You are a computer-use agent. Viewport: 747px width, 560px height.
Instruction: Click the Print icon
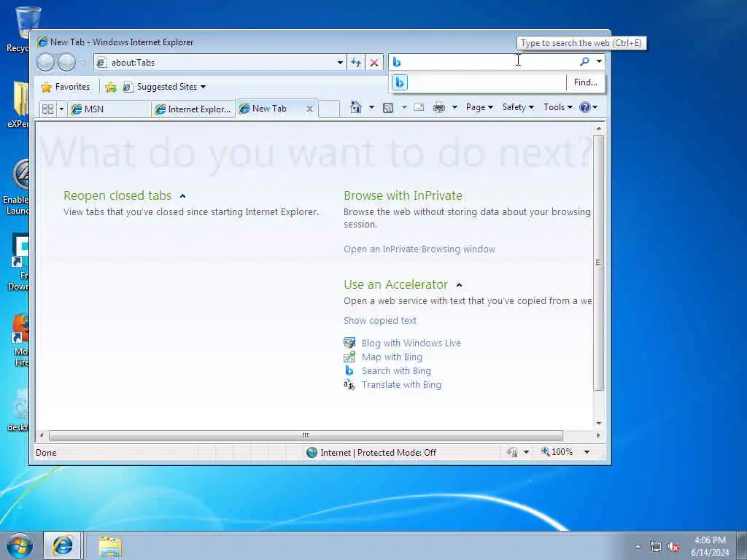pyautogui.click(x=438, y=108)
